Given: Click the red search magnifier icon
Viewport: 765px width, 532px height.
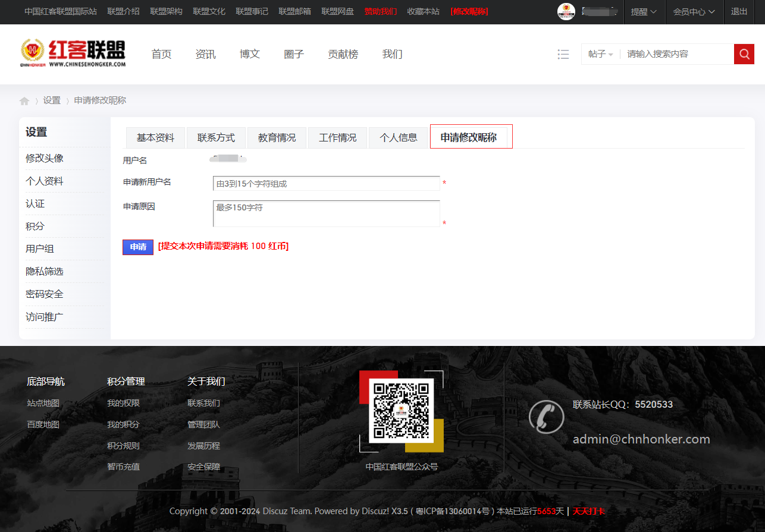Looking at the screenshot, I should click(x=744, y=54).
